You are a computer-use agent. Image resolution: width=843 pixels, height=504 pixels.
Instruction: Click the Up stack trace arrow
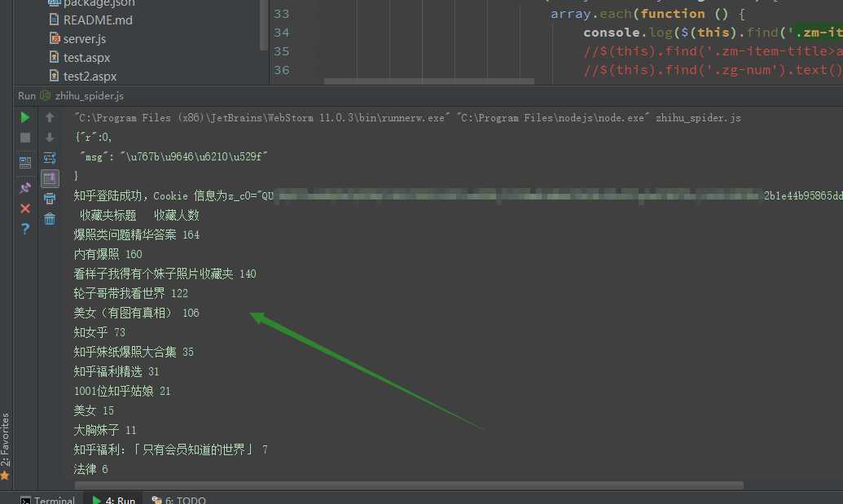point(50,118)
